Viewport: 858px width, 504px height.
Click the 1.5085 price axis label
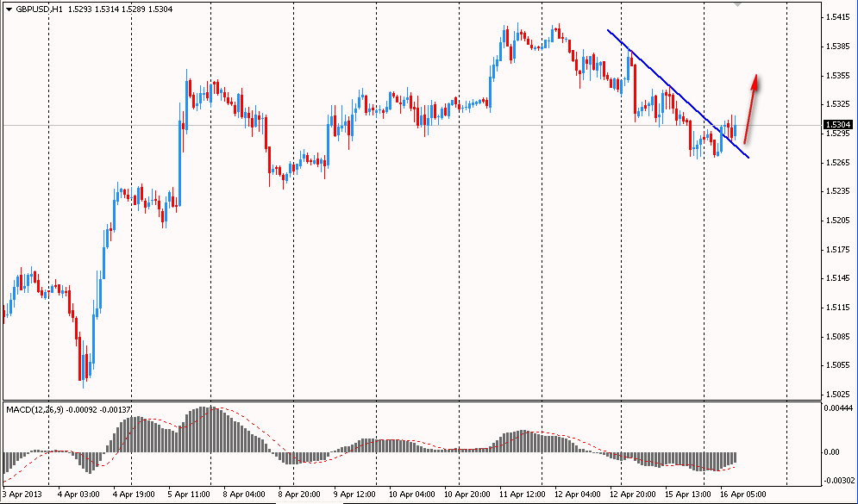[x=839, y=336]
